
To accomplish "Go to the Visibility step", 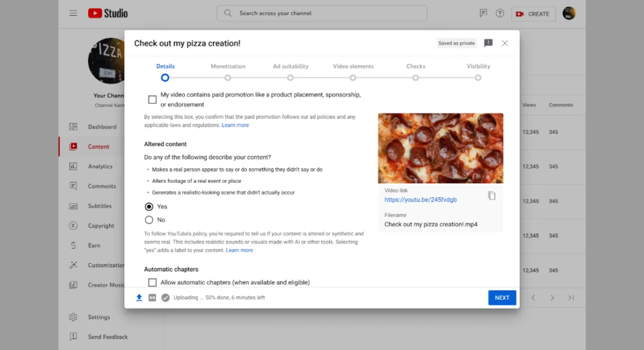I will click(478, 77).
